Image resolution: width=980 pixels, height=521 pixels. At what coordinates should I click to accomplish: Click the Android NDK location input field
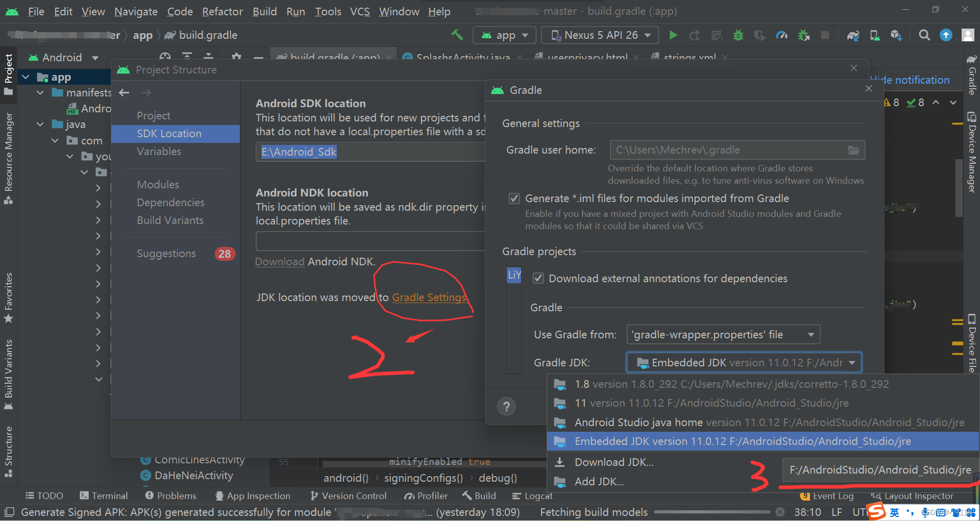coord(370,241)
